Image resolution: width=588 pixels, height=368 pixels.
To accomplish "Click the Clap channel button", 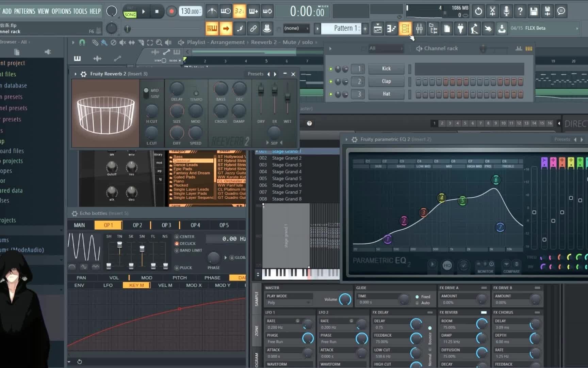I will (386, 81).
